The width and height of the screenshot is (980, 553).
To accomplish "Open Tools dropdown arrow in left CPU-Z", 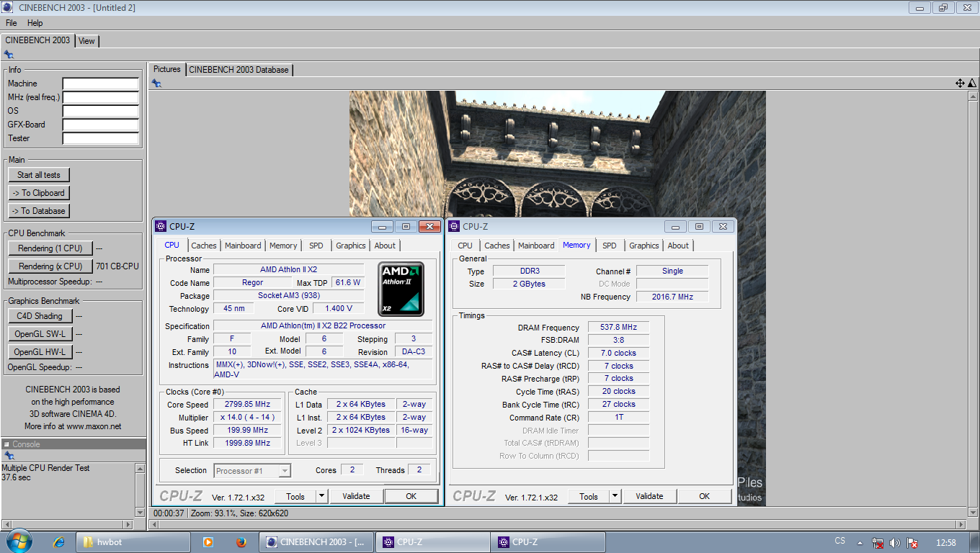I will tap(321, 496).
